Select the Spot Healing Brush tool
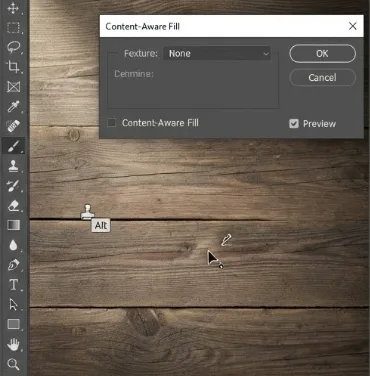Viewport: 370px width, 376px height. (13, 126)
